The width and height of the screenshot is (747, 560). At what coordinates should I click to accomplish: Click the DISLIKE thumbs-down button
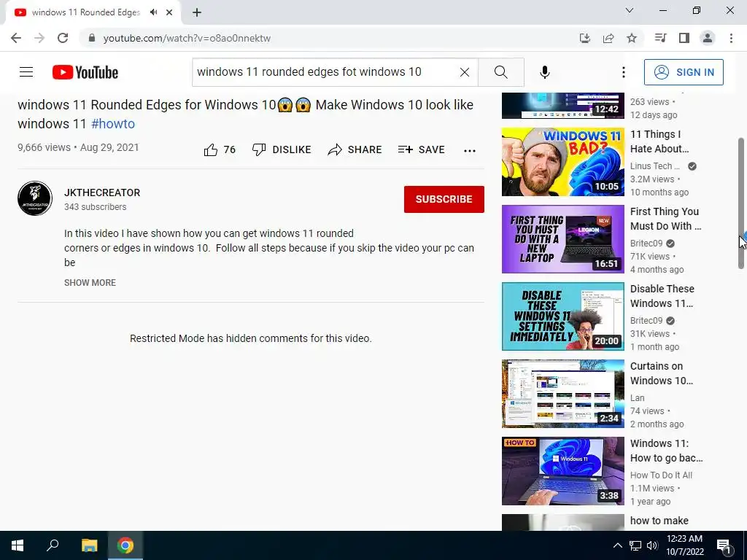(282, 149)
